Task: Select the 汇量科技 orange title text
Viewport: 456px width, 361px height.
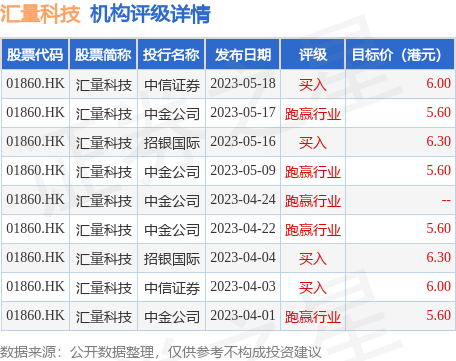Action: coord(40,14)
